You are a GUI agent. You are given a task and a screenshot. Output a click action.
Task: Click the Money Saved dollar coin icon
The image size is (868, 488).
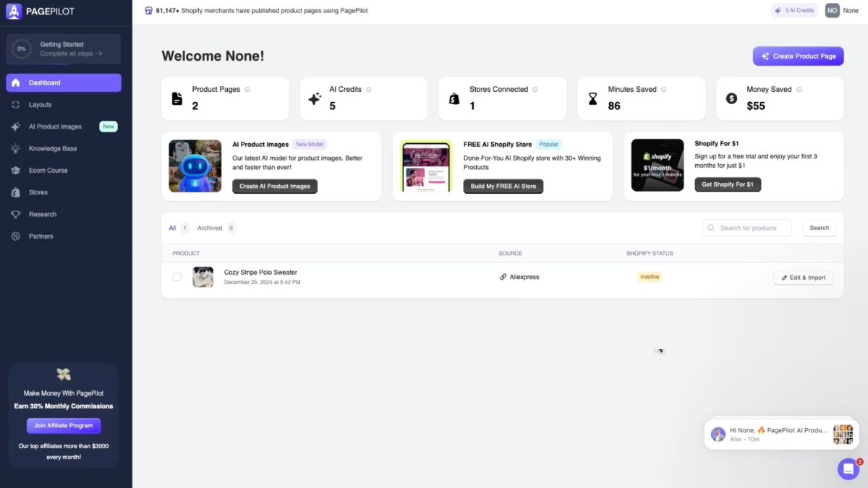tap(731, 98)
